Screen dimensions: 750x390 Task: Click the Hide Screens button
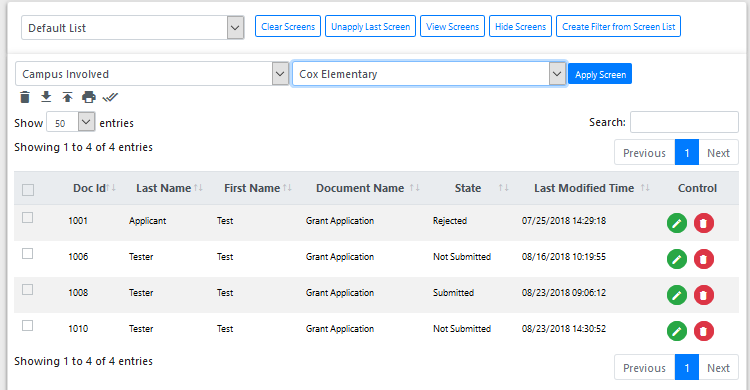[520, 26]
